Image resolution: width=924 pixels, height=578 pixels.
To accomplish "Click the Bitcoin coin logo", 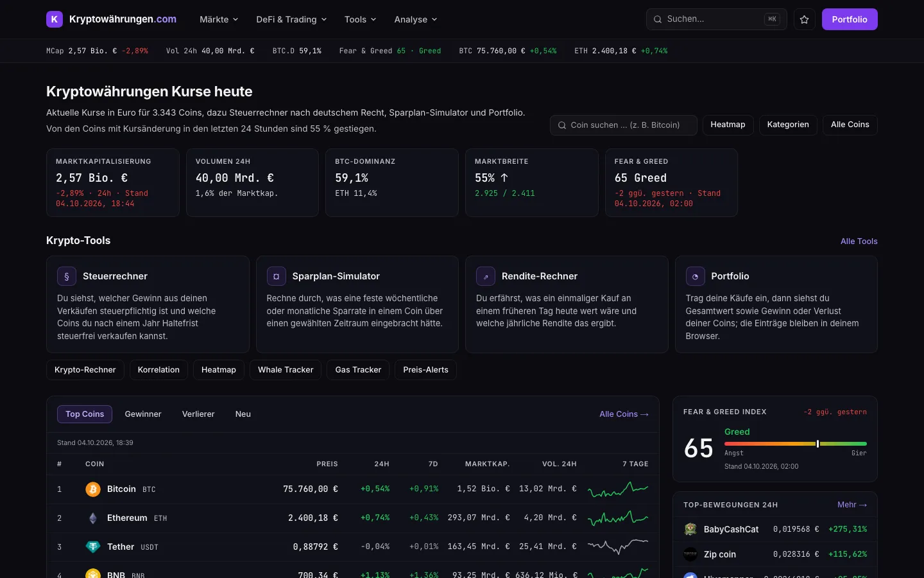I will coord(93,489).
